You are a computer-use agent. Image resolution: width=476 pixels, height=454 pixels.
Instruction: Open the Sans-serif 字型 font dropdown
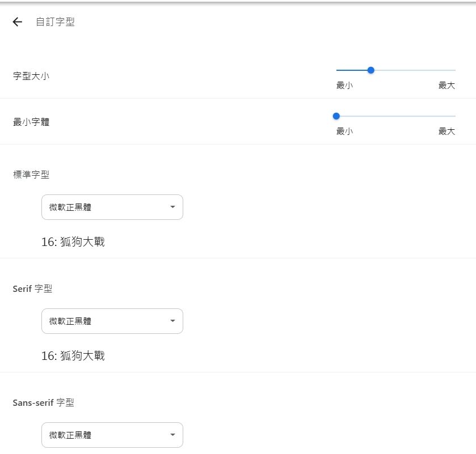coord(112,435)
